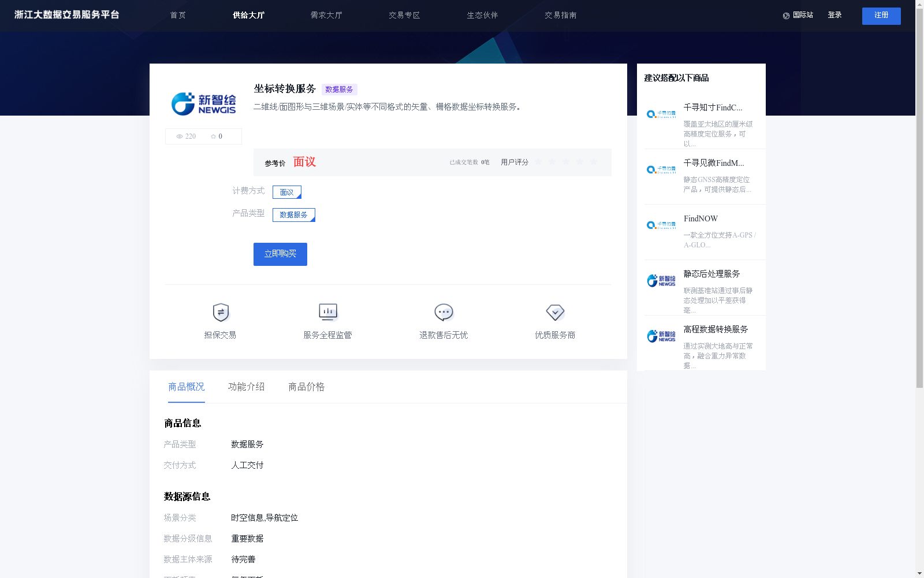924x578 pixels.
Task: Click the red 面议 reference price
Action: pyautogui.click(x=304, y=162)
